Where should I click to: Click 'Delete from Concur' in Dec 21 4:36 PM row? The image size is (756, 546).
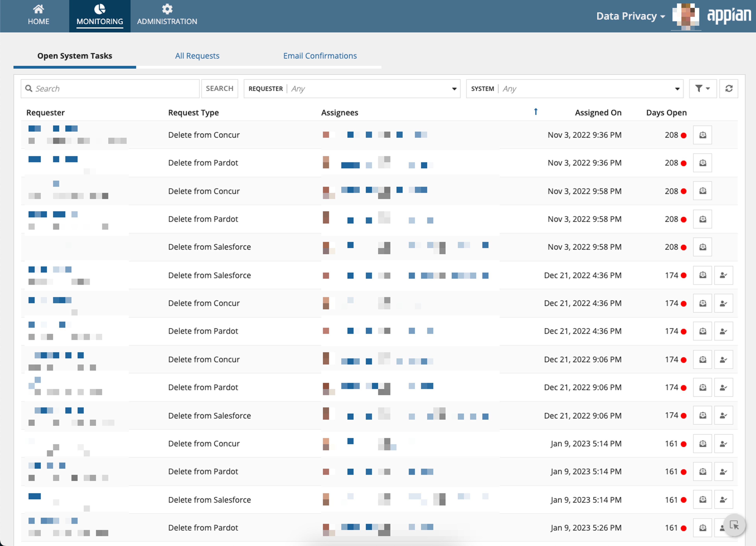click(x=204, y=303)
